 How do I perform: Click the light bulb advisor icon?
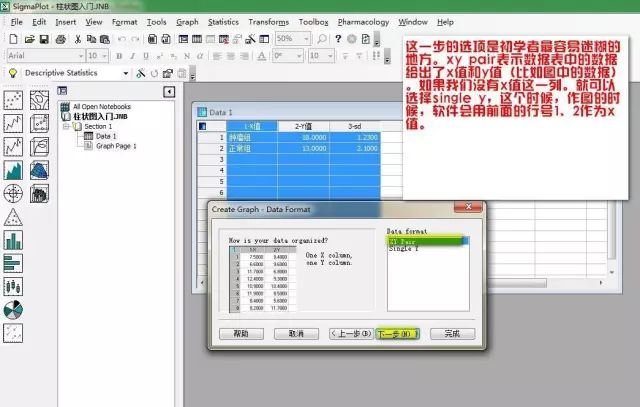click(13, 73)
